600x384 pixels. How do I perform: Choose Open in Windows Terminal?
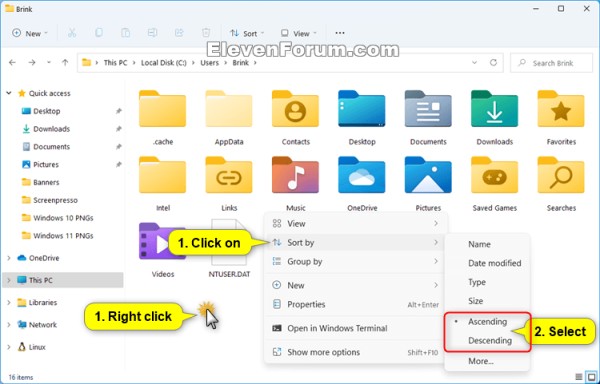coord(355,328)
